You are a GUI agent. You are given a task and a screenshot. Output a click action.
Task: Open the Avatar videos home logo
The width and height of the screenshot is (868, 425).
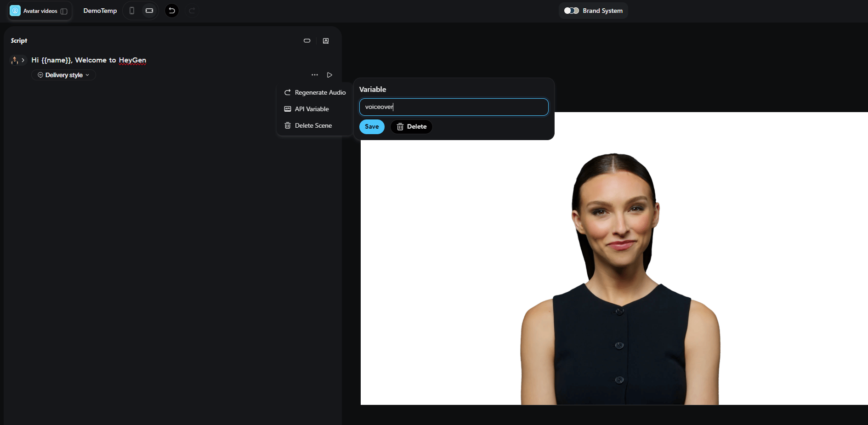coord(15,11)
